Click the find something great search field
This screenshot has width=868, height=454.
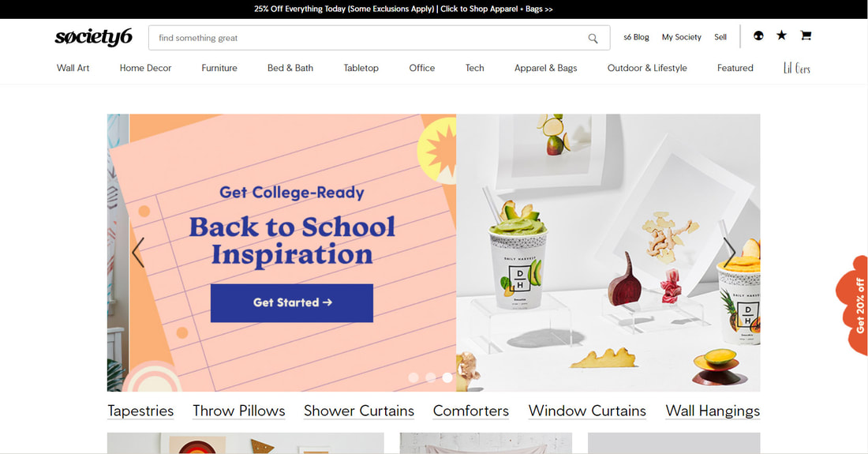pos(380,38)
